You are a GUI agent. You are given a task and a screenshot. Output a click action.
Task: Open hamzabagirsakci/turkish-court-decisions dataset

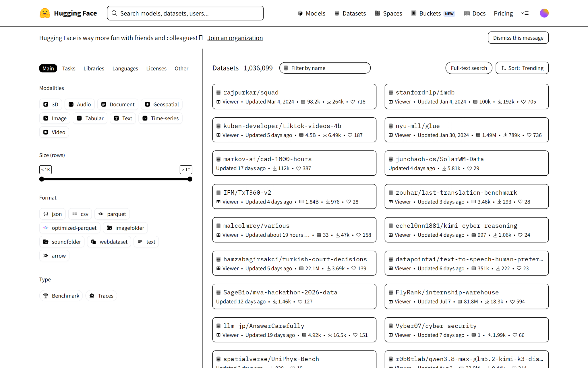(x=294, y=263)
